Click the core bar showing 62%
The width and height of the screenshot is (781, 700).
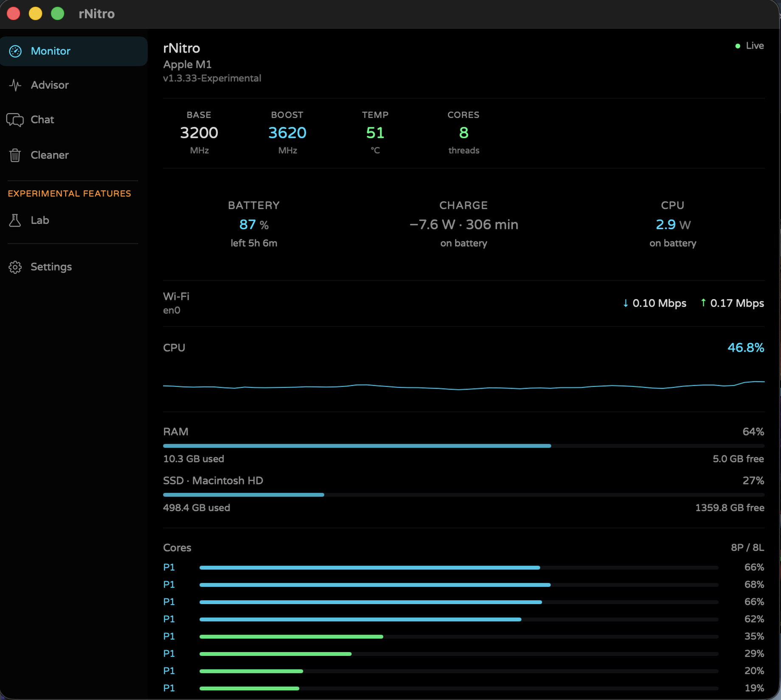click(x=459, y=619)
